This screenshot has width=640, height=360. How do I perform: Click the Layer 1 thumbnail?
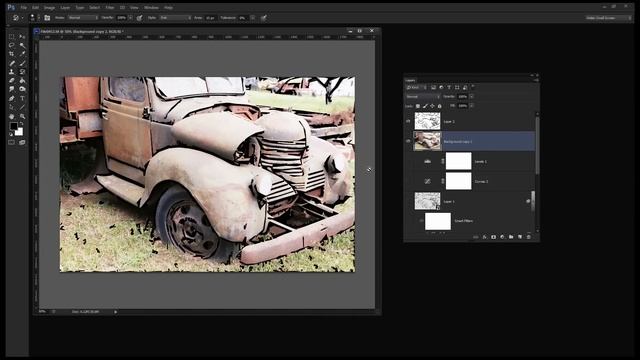tap(427, 201)
